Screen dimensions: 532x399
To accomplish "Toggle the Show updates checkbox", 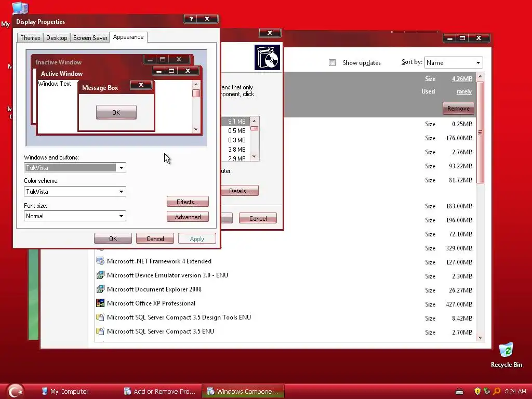I will tap(332, 63).
